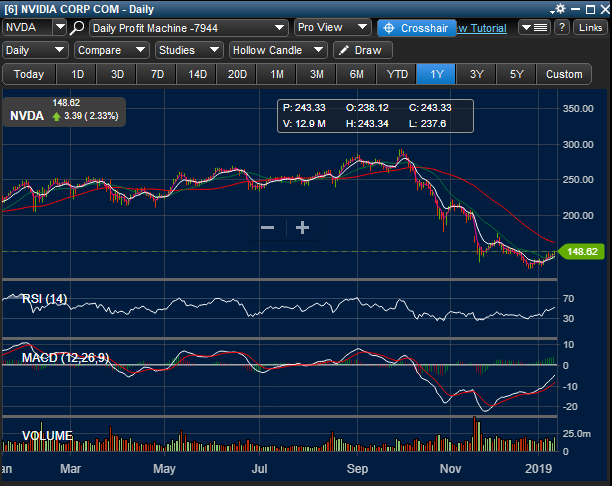Click the NVDA quote label box
The height and width of the screenshot is (486, 612).
[x=64, y=112]
